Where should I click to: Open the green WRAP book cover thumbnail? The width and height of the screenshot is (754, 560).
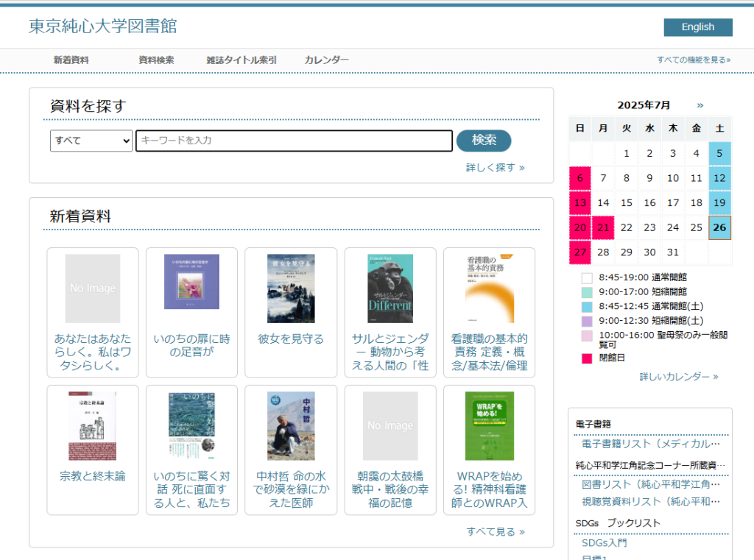click(489, 426)
